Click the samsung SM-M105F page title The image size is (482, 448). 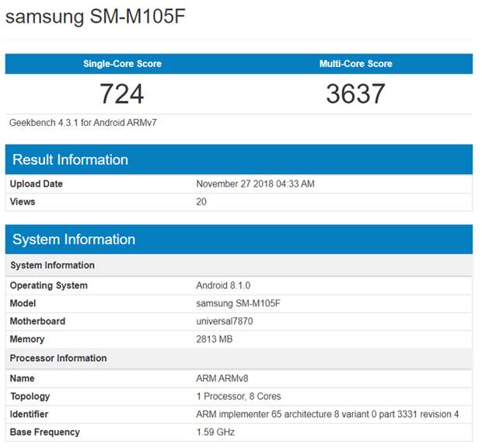tap(96, 16)
